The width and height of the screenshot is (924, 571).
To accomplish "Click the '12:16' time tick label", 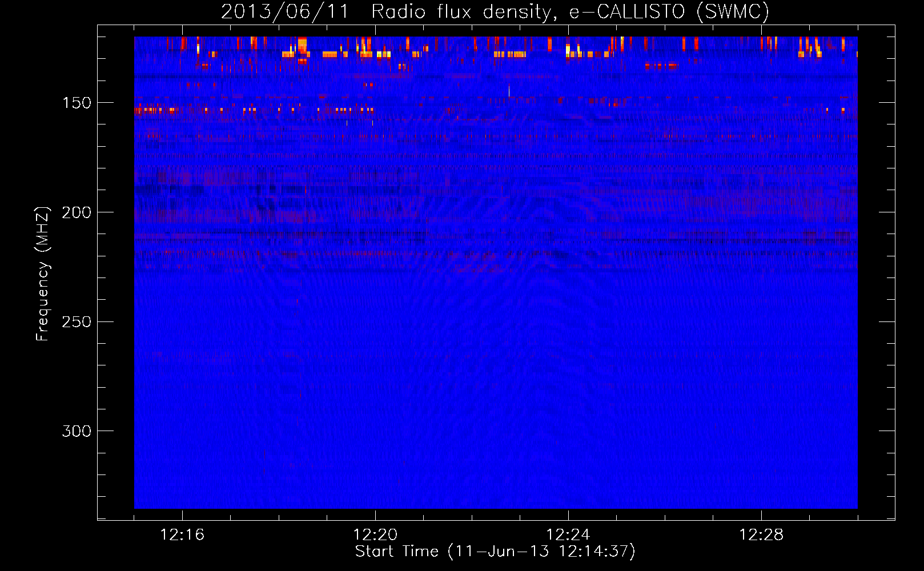I will tap(182, 535).
